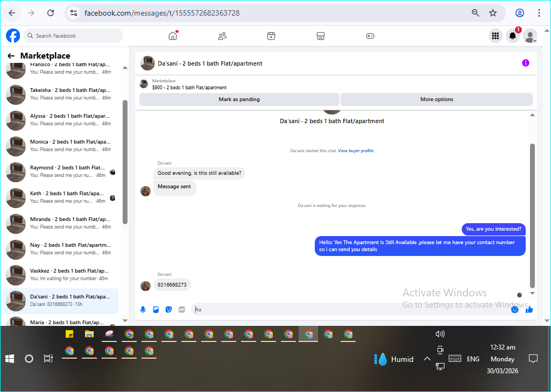Choose a sticker icon in composer
The width and height of the screenshot is (551, 392).
(x=168, y=309)
